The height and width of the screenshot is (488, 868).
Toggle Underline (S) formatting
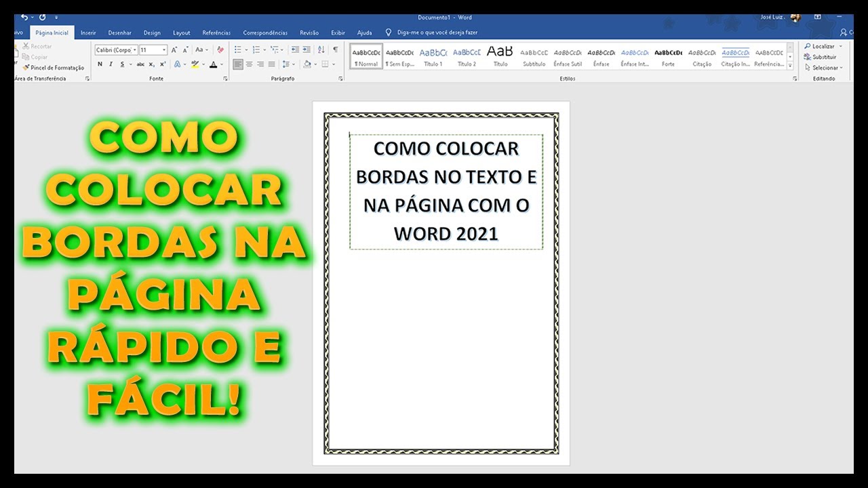(122, 64)
